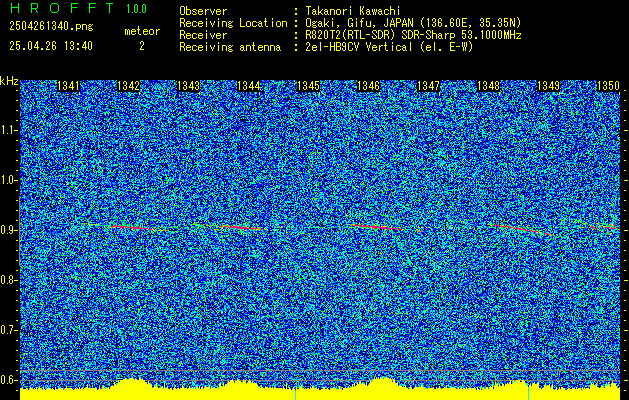
Task: Click the red echo trace near 1346
Action: [x=375, y=227]
